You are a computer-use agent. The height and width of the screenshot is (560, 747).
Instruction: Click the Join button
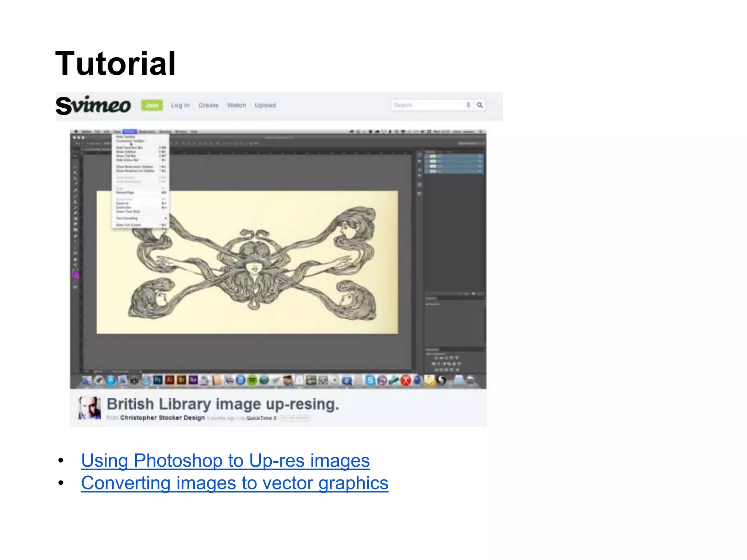(152, 105)
